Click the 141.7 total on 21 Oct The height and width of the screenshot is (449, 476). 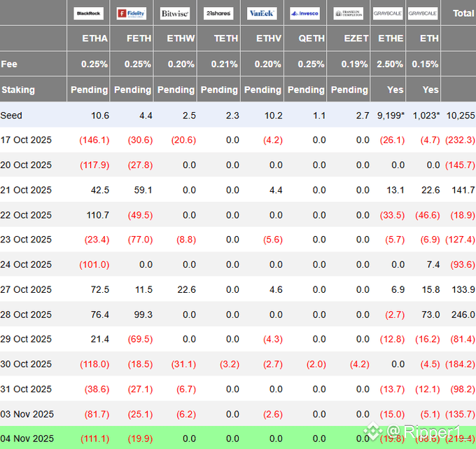pos(463,190)
